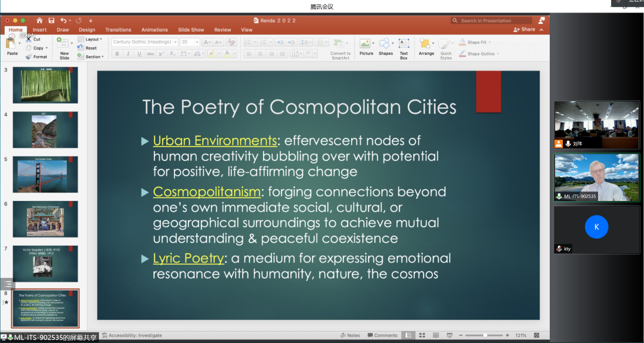Open the Century Gothic font name dropdown

pyautogui.click(x=175, y=42)
